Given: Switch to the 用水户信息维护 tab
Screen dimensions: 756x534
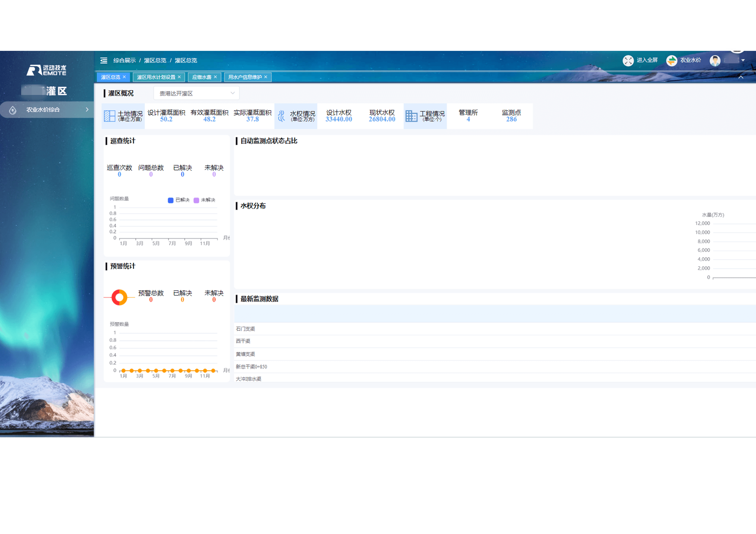Looking at the screenshot, I should (245, 77).
